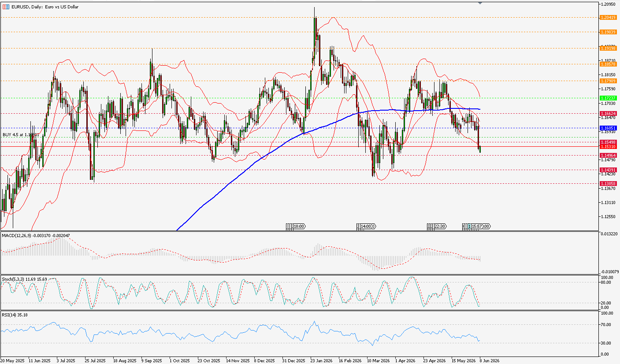The height and width of the screenshot is (364, 620).
Task: Click the 1.12550 price scale value
Action: [x=608, y=216]
